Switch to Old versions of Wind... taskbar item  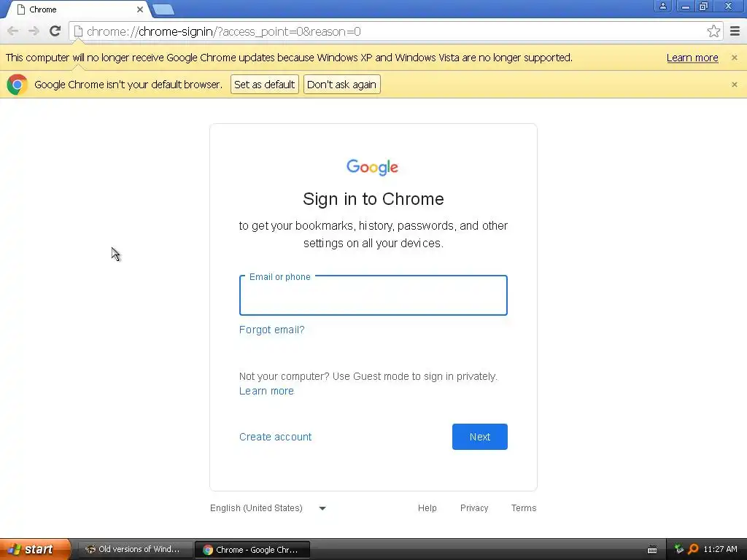pyautogui.click(x=134, y=549)
